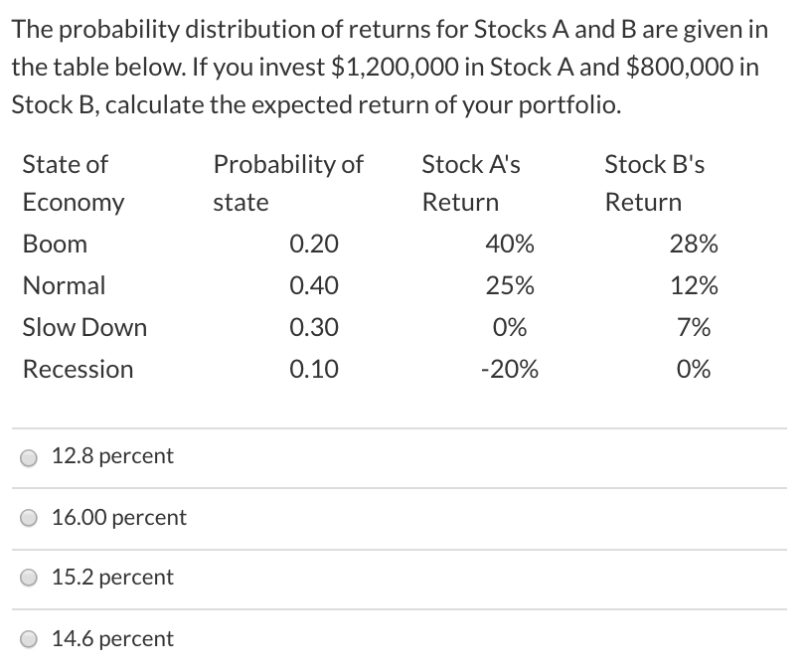This screenshot has height=672, width=805.
Task: Click the 15.2 percent answer text
Action: click(x=111, y=578)
